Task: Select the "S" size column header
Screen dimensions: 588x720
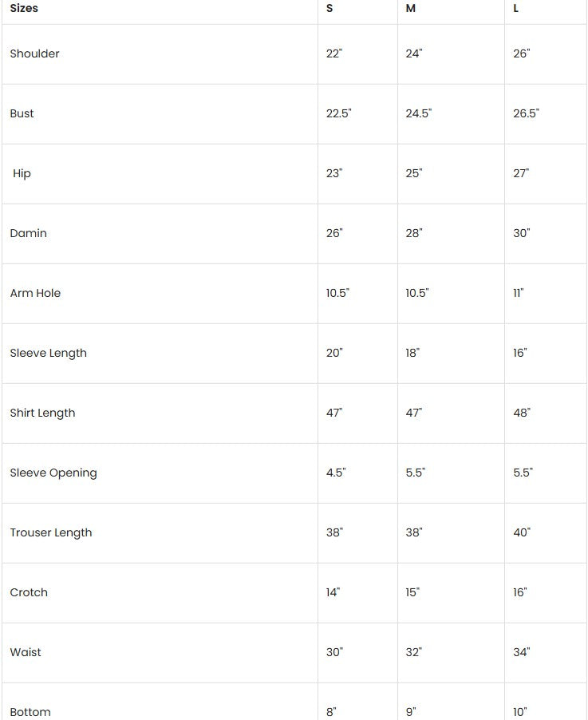Action: (330, 8)
